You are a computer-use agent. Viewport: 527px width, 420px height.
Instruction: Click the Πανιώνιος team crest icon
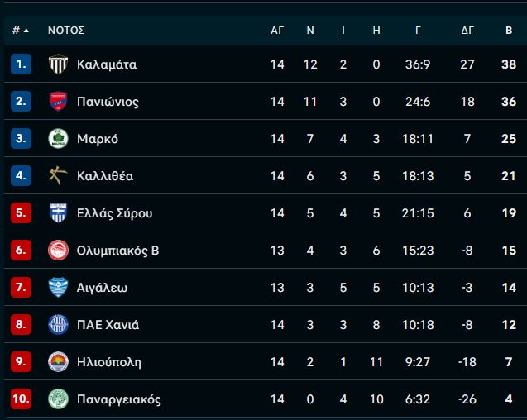[58, 102]
